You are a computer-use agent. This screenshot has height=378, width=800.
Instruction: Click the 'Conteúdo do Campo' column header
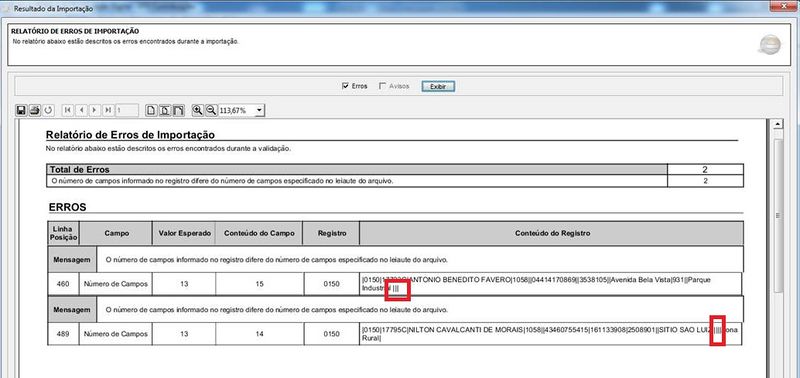(259, 233)
